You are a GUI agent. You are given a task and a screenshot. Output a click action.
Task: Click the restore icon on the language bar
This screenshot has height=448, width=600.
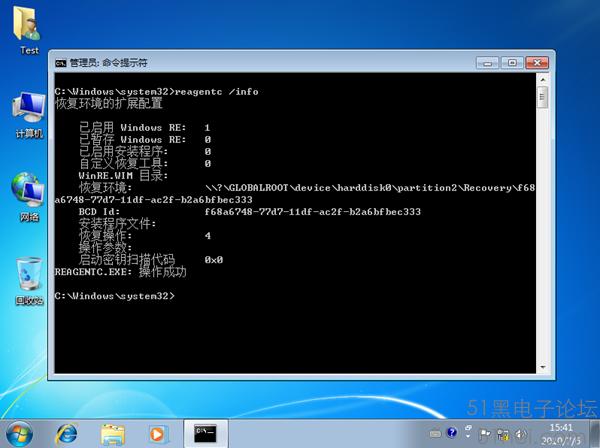click(x=468, y=428)
